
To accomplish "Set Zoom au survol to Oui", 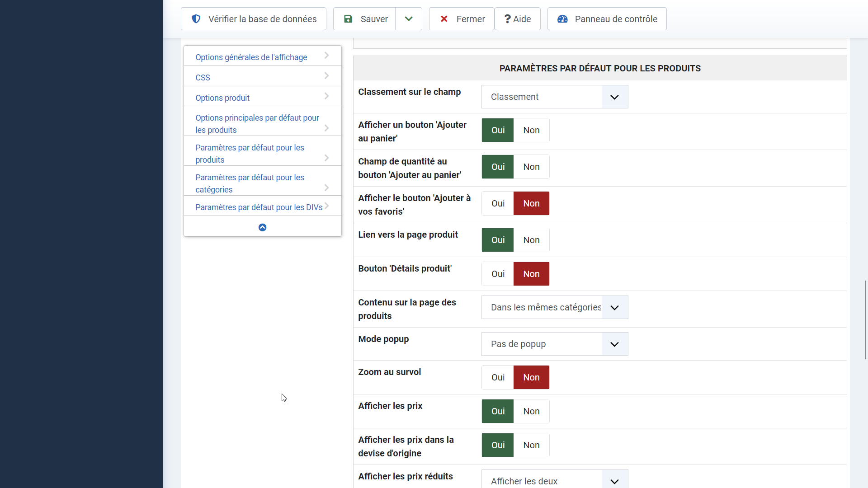I will tap(498, 377).
